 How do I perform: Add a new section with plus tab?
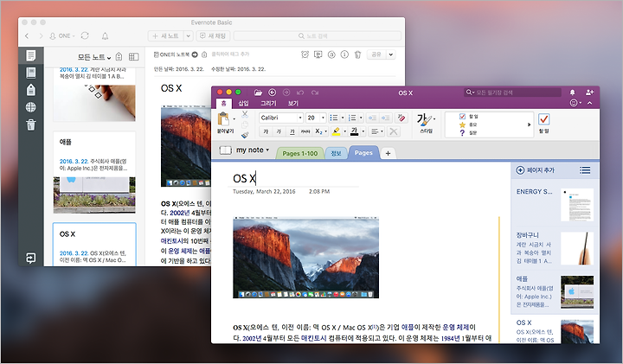pos(389,153)
